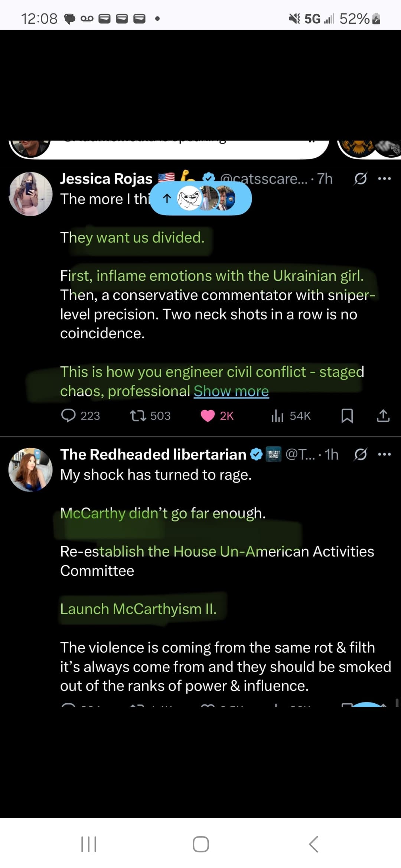
Task: Tap Grok icon on Redheaded libertarian post
Action: (360, 454)
